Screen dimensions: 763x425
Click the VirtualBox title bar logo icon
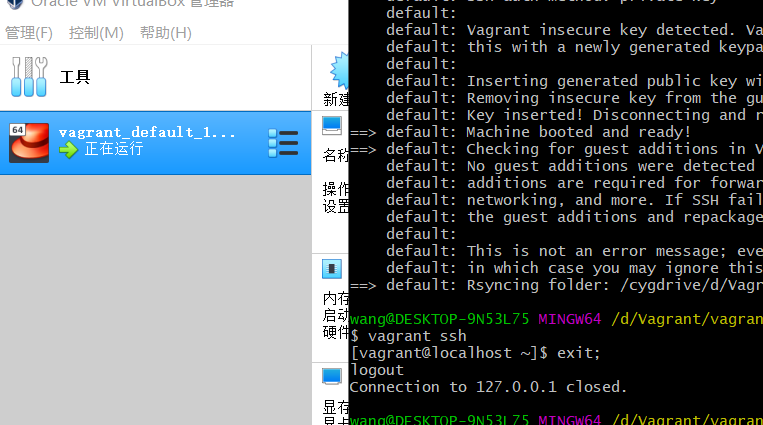[x=15, y=4]
